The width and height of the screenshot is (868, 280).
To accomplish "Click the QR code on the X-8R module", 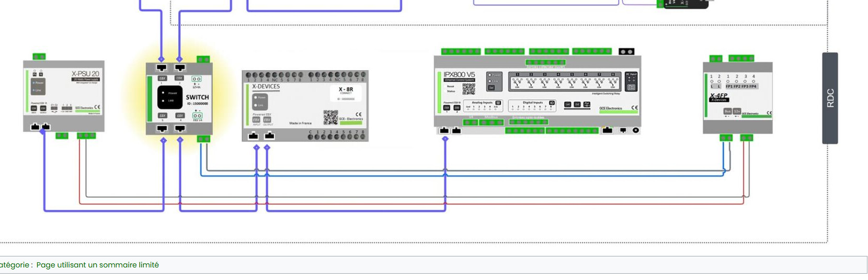I will 330,117.
